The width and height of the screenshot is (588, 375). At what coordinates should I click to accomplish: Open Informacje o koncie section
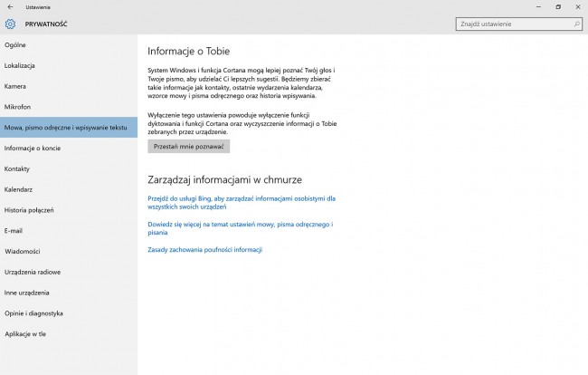coord(69,149)
